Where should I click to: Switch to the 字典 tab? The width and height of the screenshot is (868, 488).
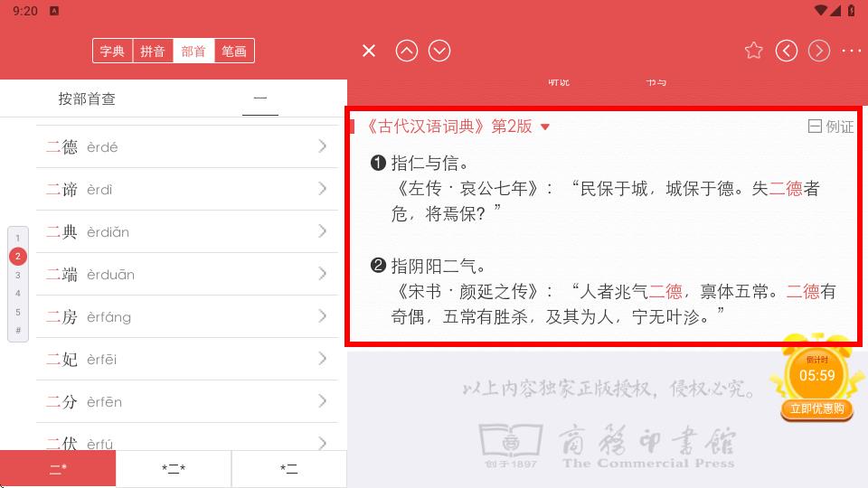(x=112, y=51)
